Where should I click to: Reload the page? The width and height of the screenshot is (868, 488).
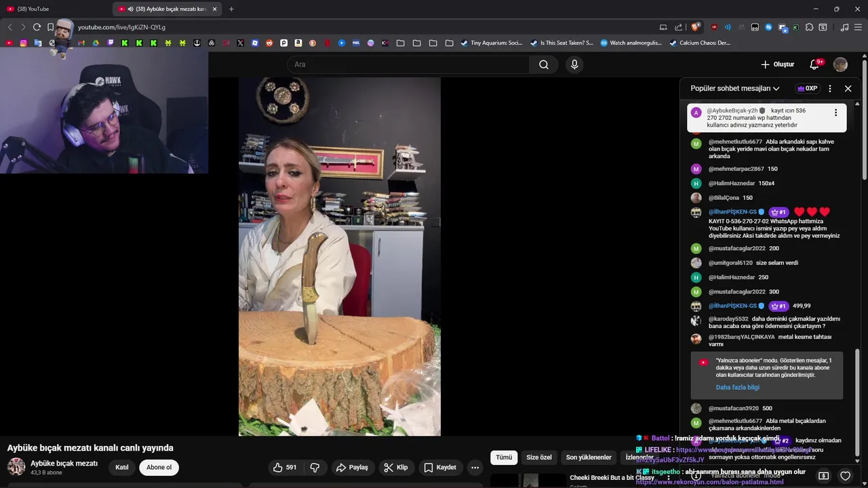37,27
